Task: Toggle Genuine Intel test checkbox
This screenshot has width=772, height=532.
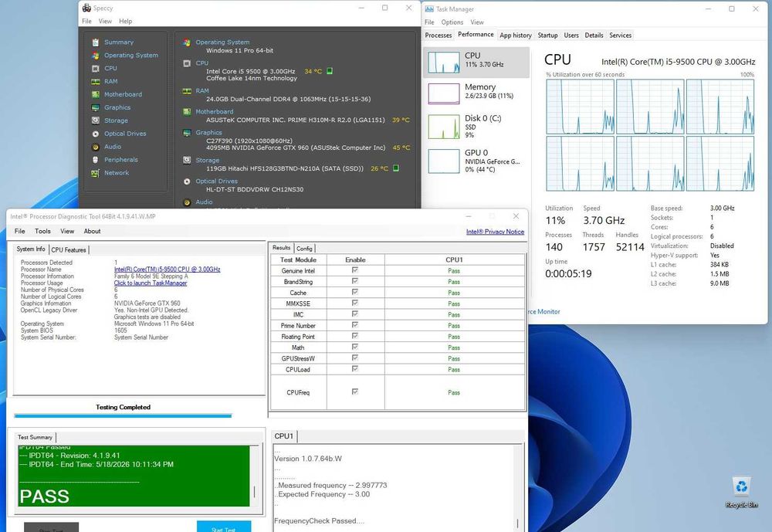Action: pyautogui.click(x=355, y=270)
